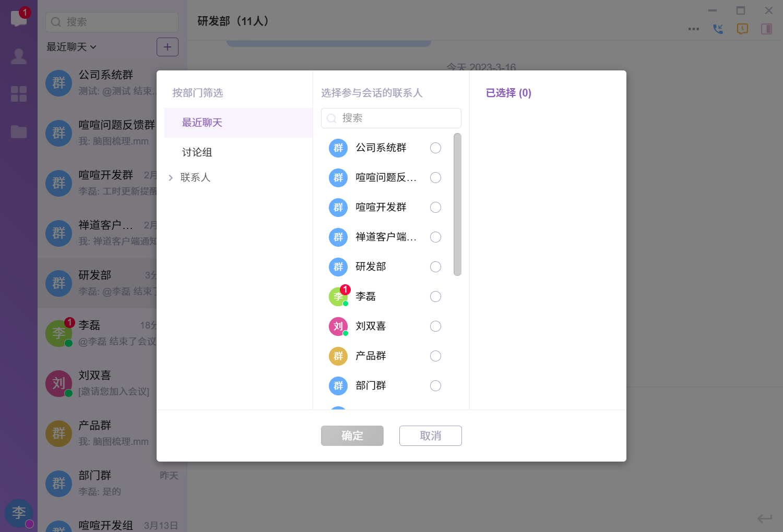Select the 产品群 radio button
The height and width of the screenshot is (532, 783).
pyautogui.click(x=435, y=356)
